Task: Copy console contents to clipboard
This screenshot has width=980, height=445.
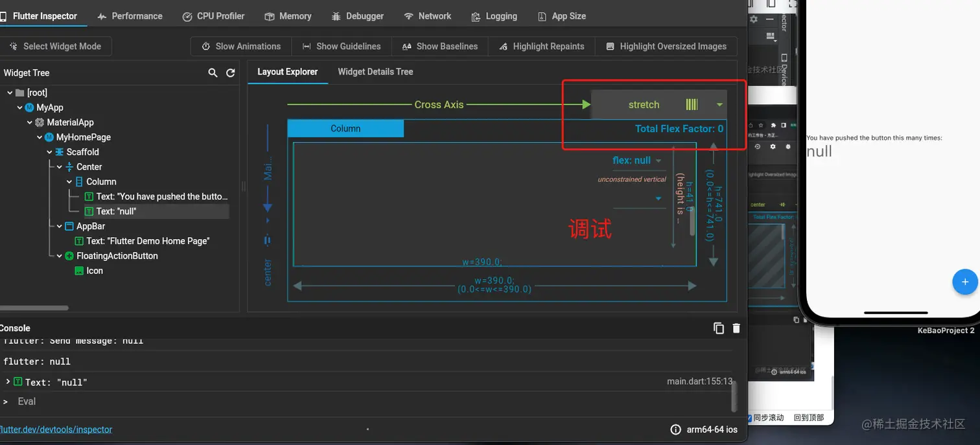Action: coord(719,328)
